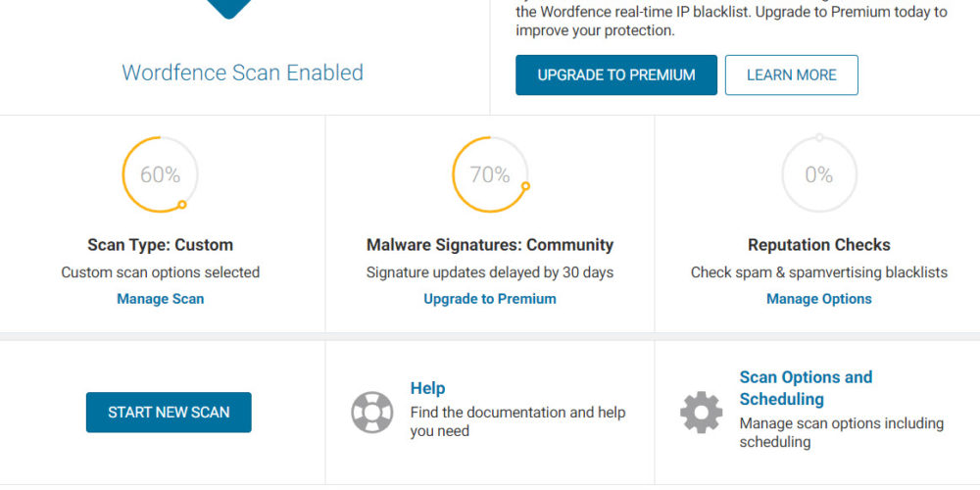
Task: Click the 70% Malware Signatures progress circle
Action: (490, 175)
